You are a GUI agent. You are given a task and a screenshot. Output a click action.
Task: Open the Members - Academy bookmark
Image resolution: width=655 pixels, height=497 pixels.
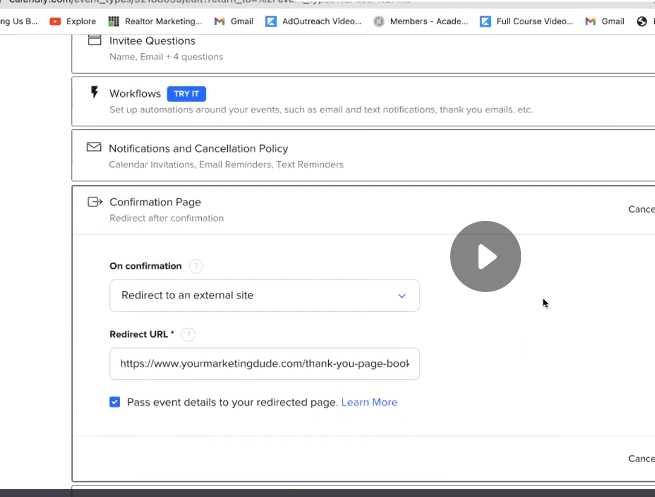pyautogui.click(x=421, y=21)
